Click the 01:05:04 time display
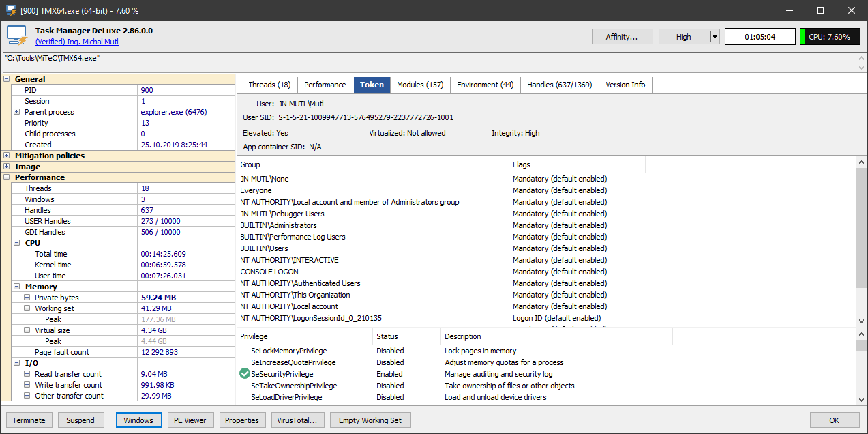Viewport: 868px width, 434px height. coord(760,37)
